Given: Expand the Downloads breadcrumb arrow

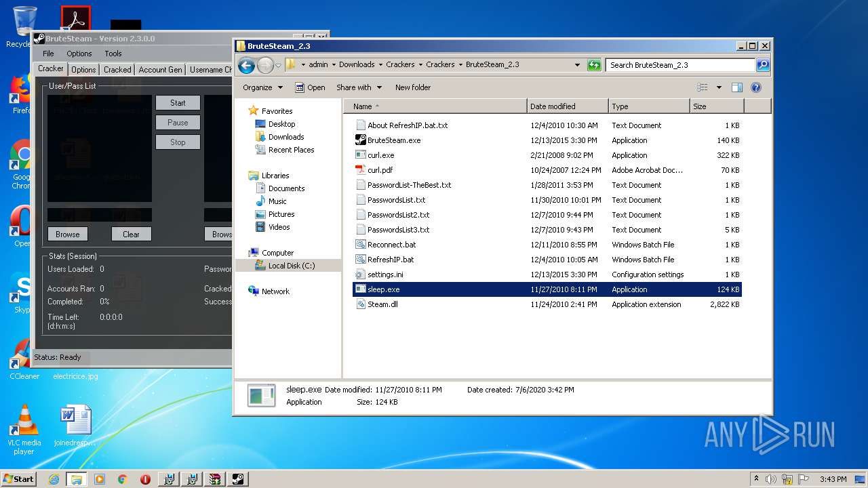Looking at the screenshot, I should click(380, 65).
